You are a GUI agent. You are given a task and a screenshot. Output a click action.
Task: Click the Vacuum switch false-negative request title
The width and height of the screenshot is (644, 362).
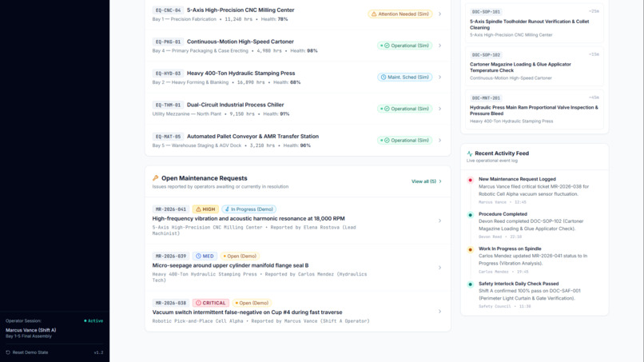(247, 312)
